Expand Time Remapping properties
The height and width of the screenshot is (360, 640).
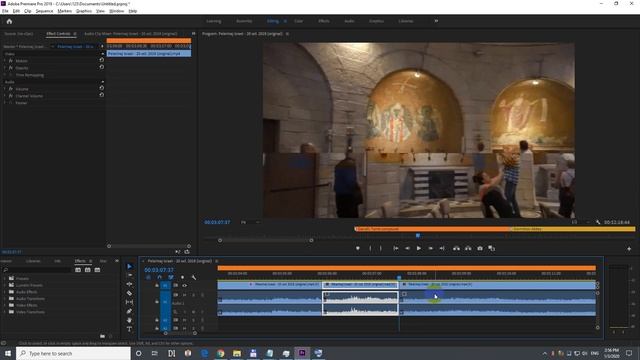point(5,75)
